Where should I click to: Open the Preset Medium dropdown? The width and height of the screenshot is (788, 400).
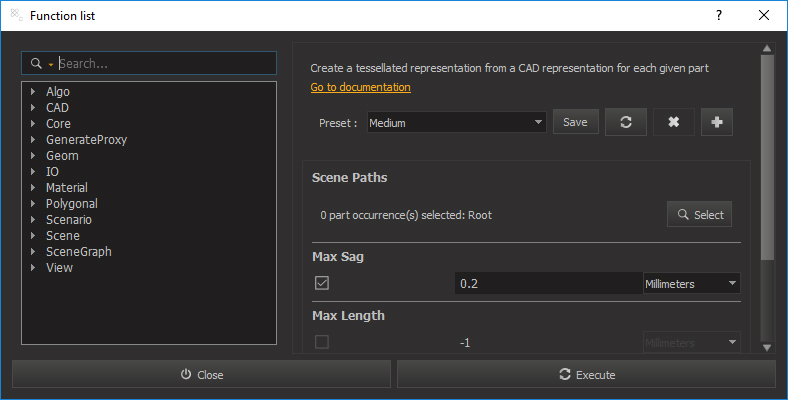457,122
